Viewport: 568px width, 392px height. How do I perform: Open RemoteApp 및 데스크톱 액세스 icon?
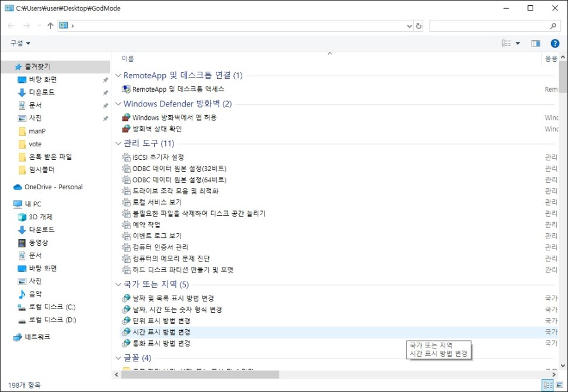click(126, 89)
